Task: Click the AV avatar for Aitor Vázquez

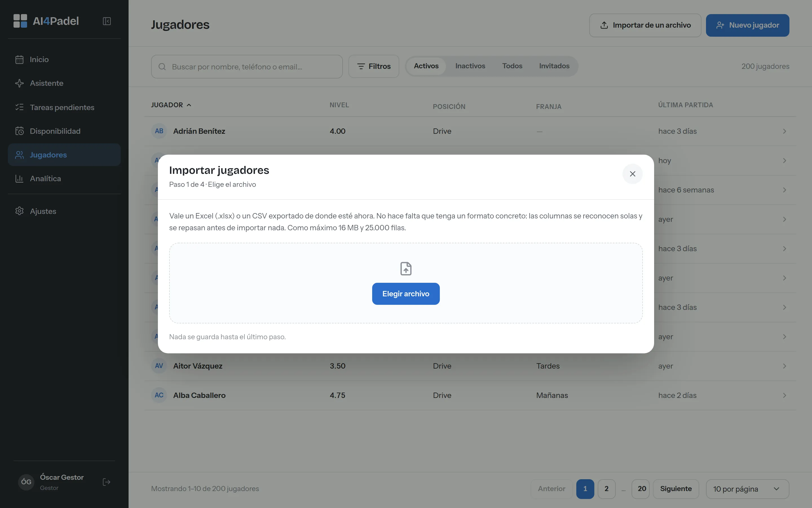Action: click(159, 366)
